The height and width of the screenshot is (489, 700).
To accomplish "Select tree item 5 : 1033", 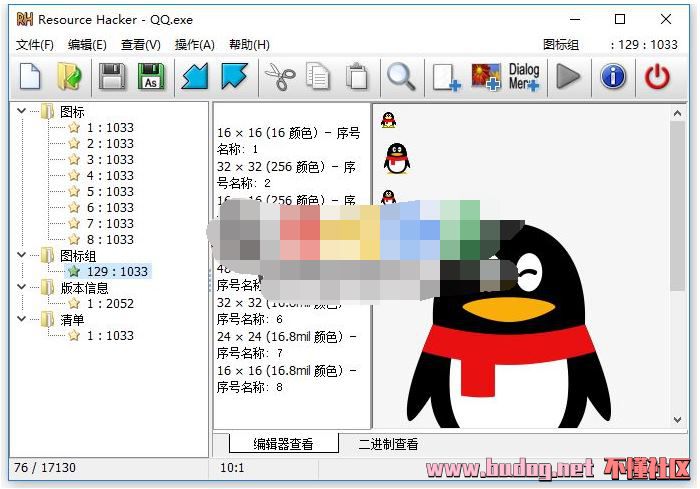I will click(x=110, y=192).
